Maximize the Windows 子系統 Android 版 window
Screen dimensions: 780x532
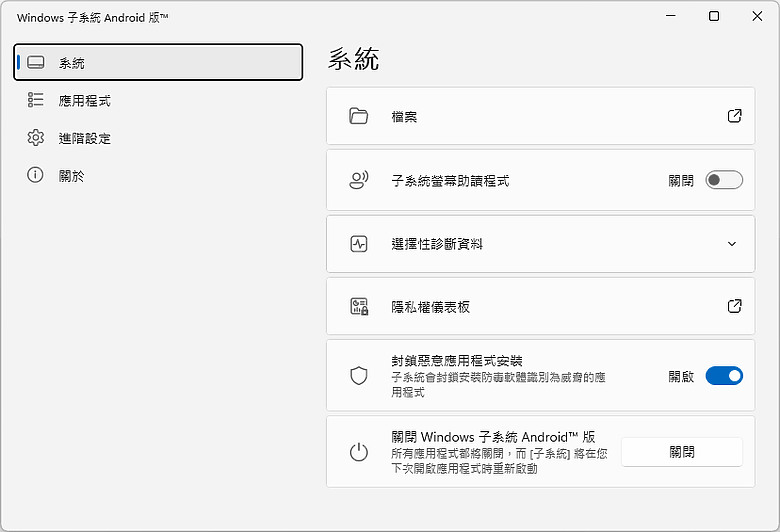pyautogui.click(x=714, y=16)
